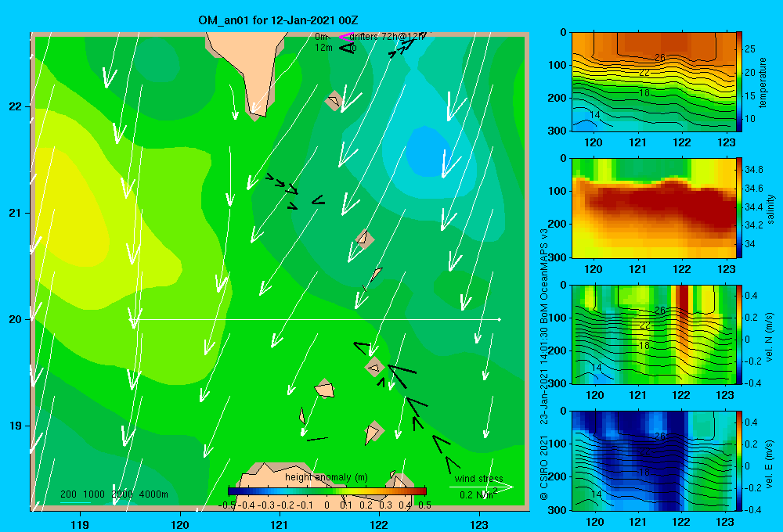Click the southern tip of Taiwan landmass
783x532 pixels.
(x=257, y=115)
